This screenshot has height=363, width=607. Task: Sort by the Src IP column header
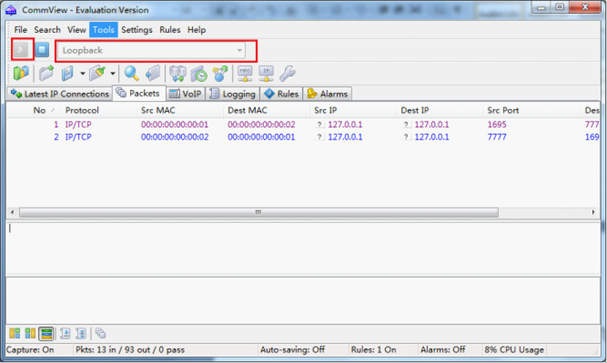pos(326,110)
